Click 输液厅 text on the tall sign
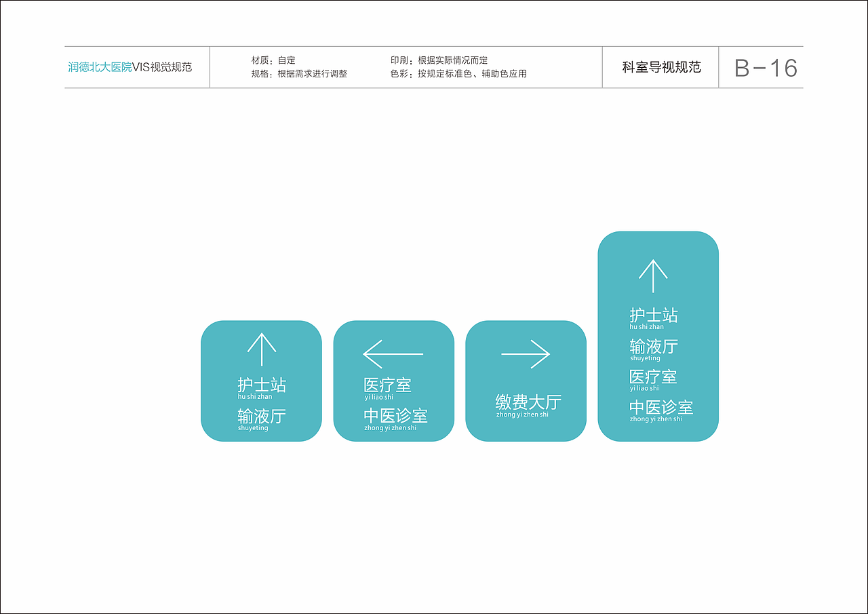868x614 pixels. (x=652, y=346)
